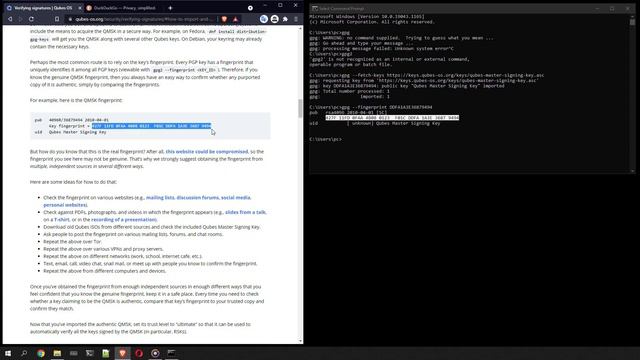This screenshot has height=360, width=640.
Task: Open the 'T-shirt' link
Action: click(x=62, y=220)
